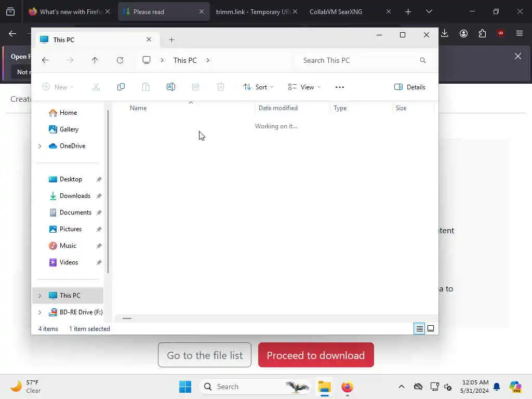Click the search magnifier in Explorer
The image size is (532, 399).
(x=422, y=60)
